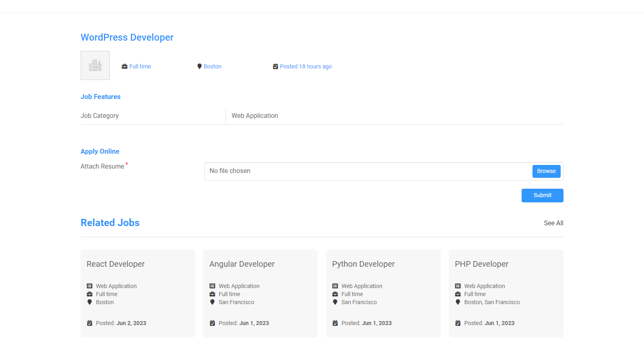Image resolution: width=644 pixels, height=350 pixels.
Task: Click Posted 18 hours ago text
Action: [306, 66]
